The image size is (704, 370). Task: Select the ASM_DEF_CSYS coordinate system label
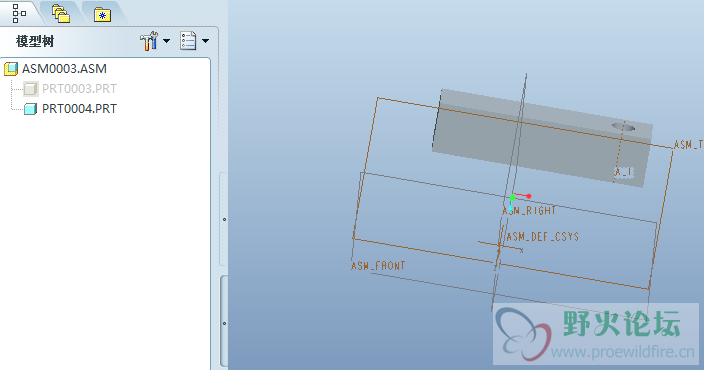coord(543,237)
